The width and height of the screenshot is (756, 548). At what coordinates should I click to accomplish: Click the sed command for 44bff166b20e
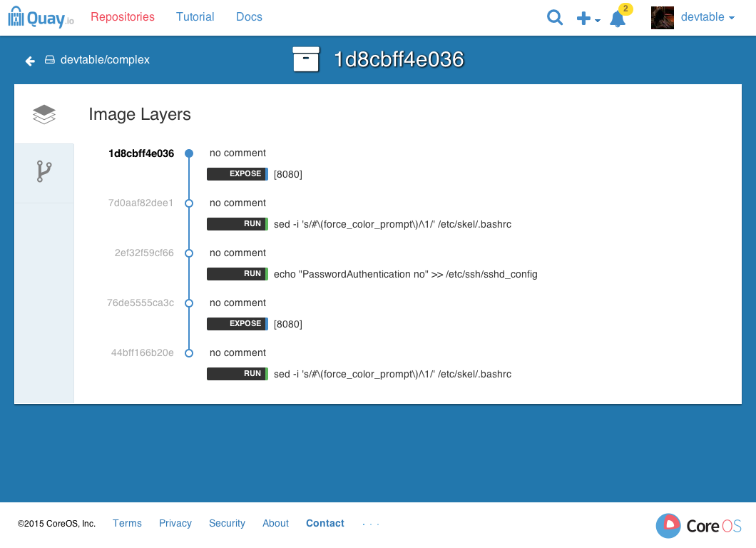pyautogui.click(x=392, y=375)
